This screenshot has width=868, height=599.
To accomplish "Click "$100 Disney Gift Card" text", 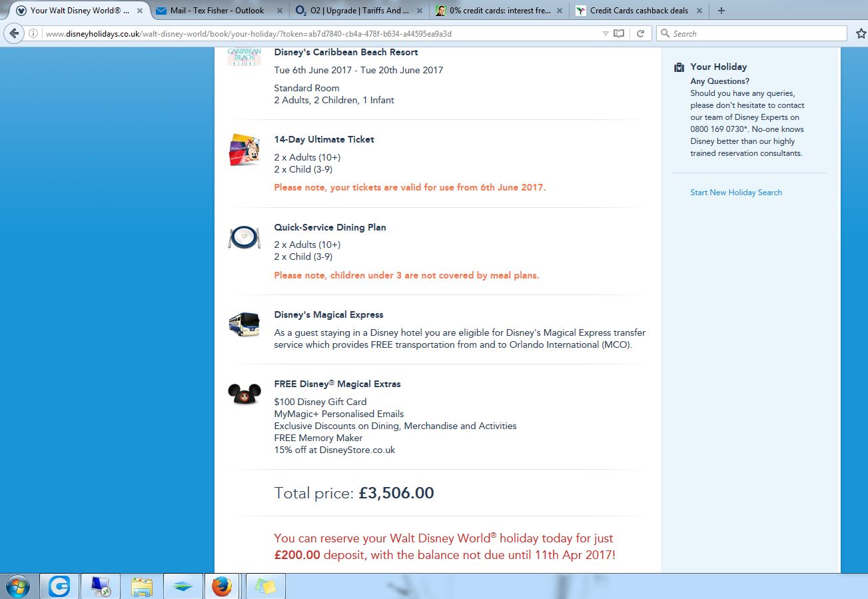I will pos(320,402).
